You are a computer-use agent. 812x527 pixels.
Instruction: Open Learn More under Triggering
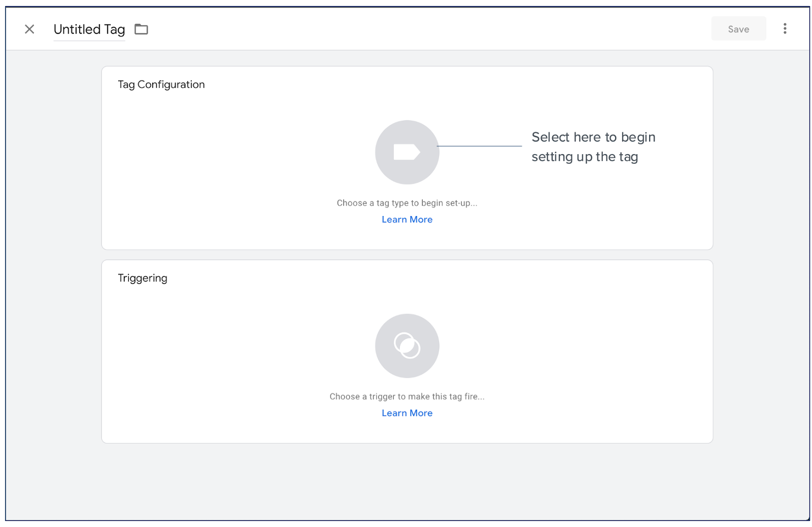coord(407,413)
